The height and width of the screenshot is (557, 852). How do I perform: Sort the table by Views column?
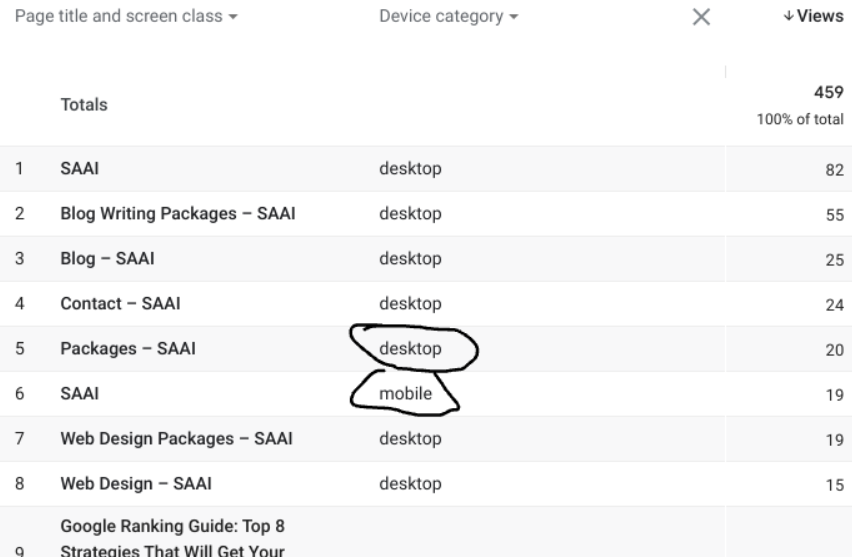click(814, 18)
